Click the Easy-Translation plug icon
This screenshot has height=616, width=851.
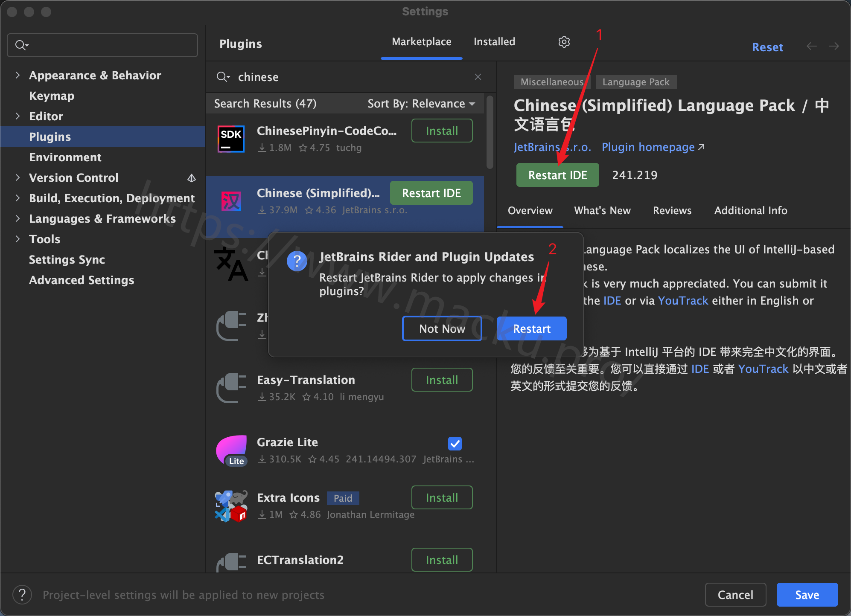click(231, 388)
